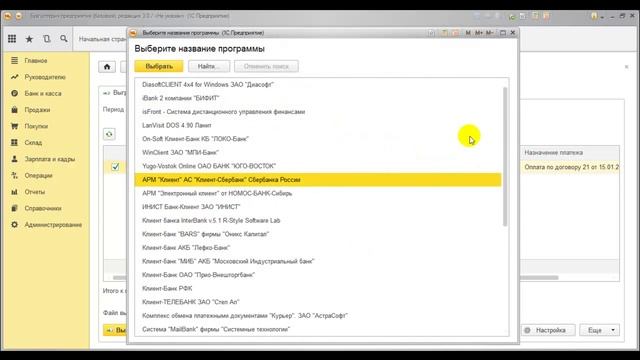Image resolution: width=640 pixels, height=360 pixels.
Task: Click the vertical scrollbar of the program list
Action: pos(505,157)
